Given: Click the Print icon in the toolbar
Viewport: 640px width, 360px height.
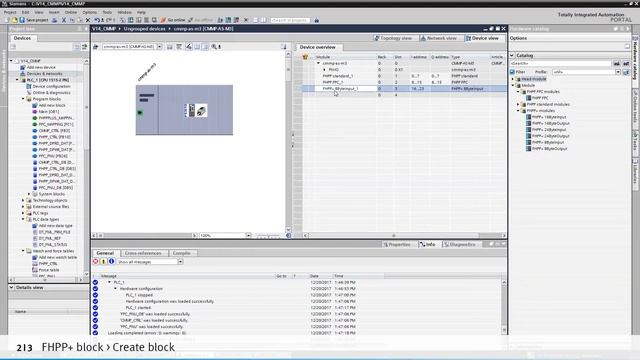Looking at the screenshot, I should click(x=54, y=20).
